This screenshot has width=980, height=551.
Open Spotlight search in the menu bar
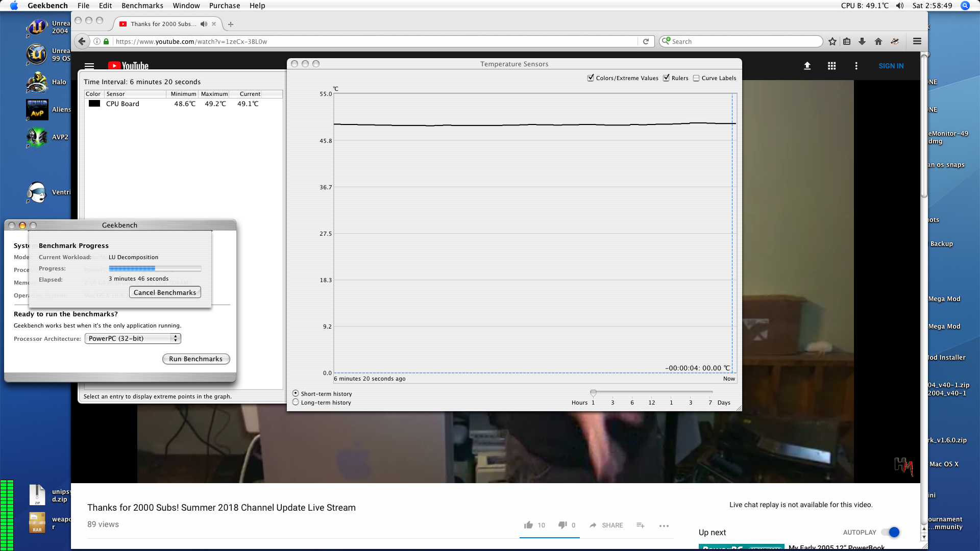[965, 6]
